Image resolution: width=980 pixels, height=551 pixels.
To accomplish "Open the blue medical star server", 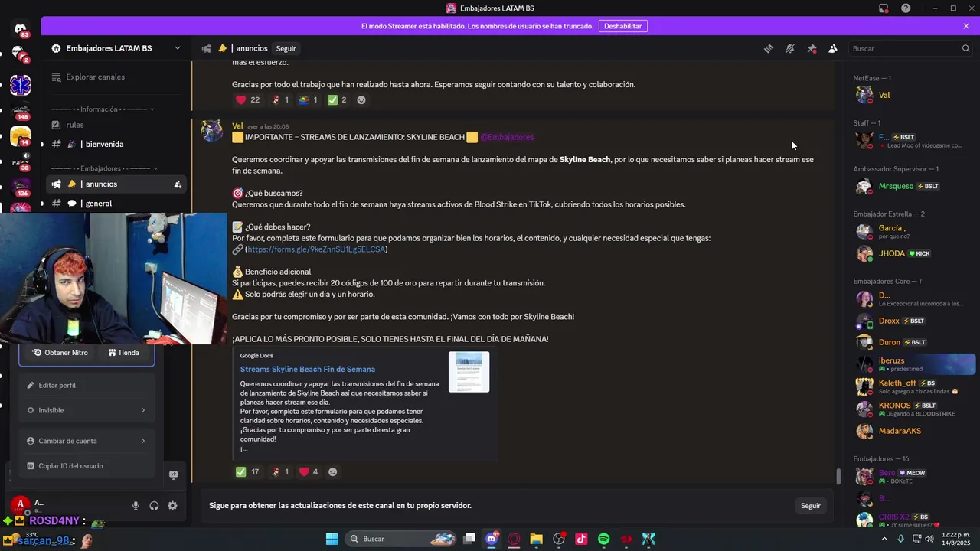I will click(x=21, y=85).
